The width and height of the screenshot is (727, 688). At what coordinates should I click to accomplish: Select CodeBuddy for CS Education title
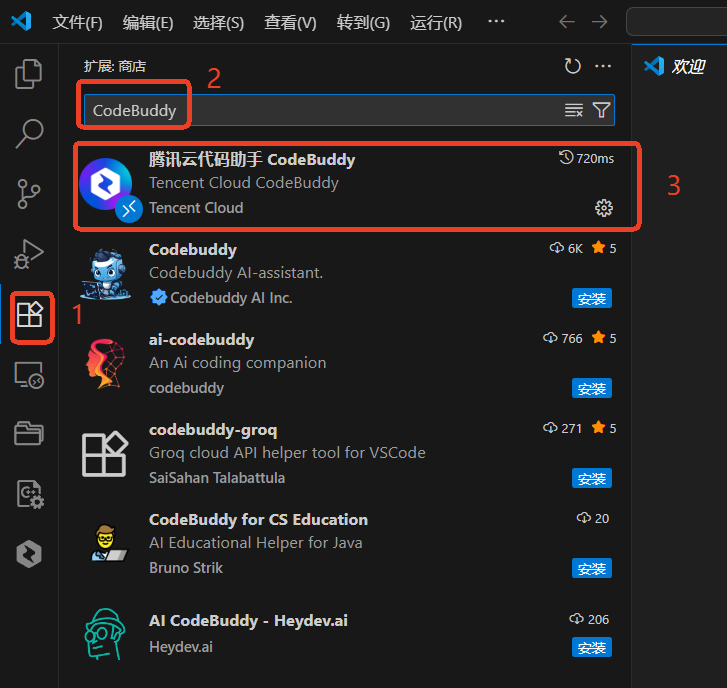pyautogui.click(x=258, y=520)
